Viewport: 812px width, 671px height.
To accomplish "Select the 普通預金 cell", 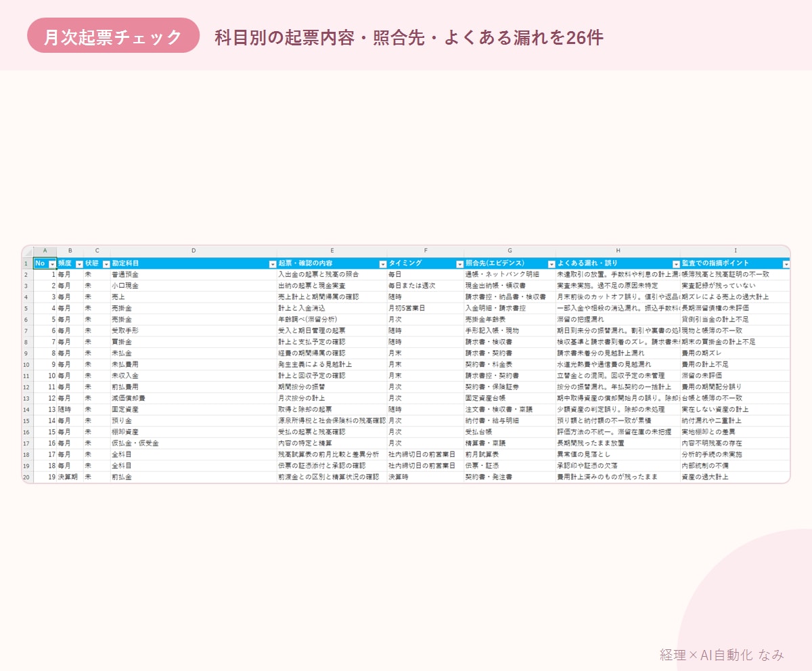I will 194,274.
